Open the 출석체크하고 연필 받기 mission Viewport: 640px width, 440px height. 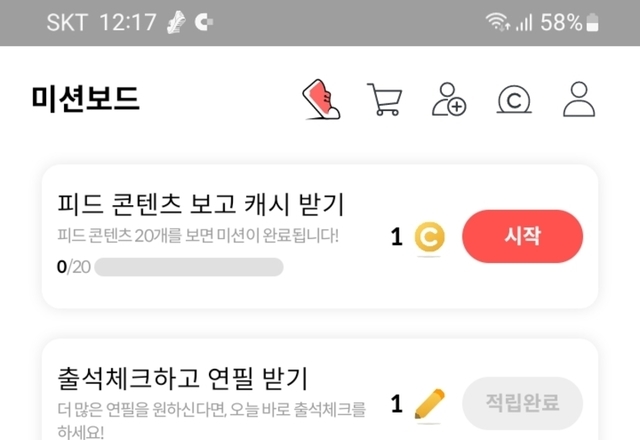click(182, 379)
